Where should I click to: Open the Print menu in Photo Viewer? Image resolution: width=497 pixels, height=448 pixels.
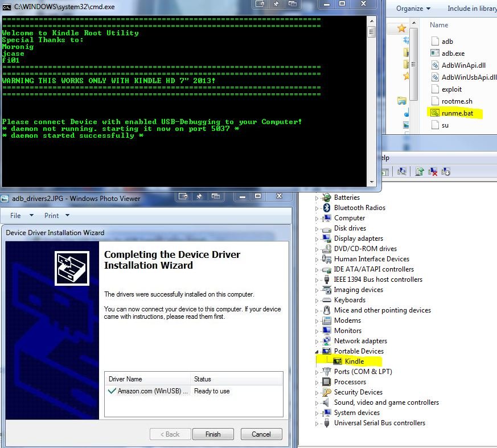click(57, 215)
